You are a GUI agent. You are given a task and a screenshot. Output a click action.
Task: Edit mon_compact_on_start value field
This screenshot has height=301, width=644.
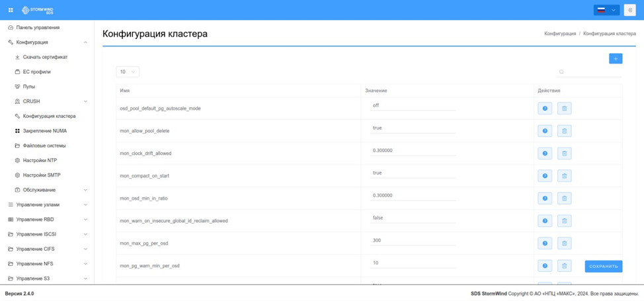[413, 173]
